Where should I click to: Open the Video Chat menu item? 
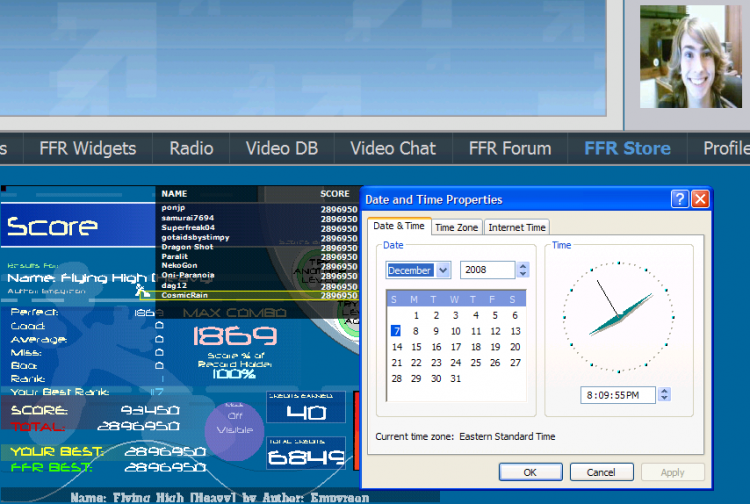tap(393, 148)
